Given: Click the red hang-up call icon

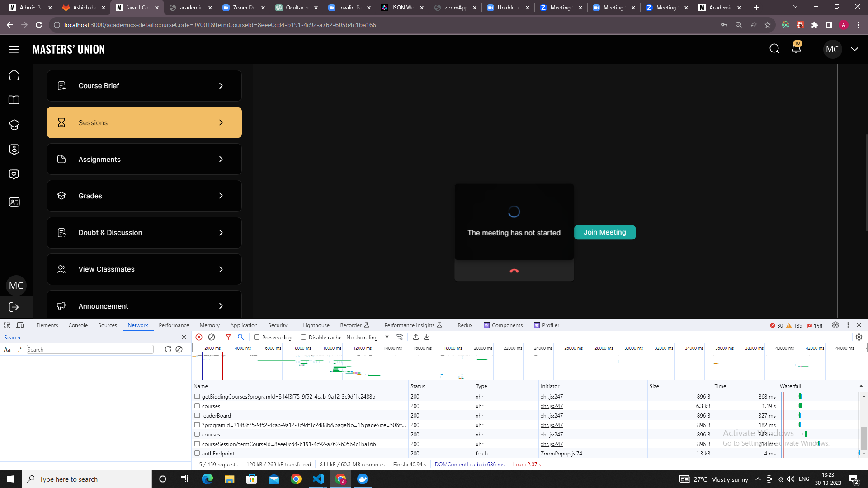Looking at the screenshot, I should 514,271.
